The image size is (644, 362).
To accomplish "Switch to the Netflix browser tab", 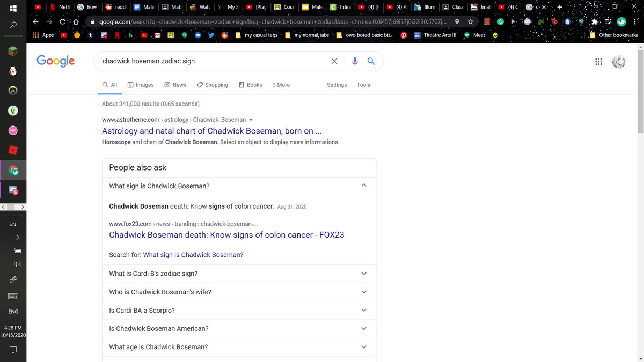I will (60, 7).
